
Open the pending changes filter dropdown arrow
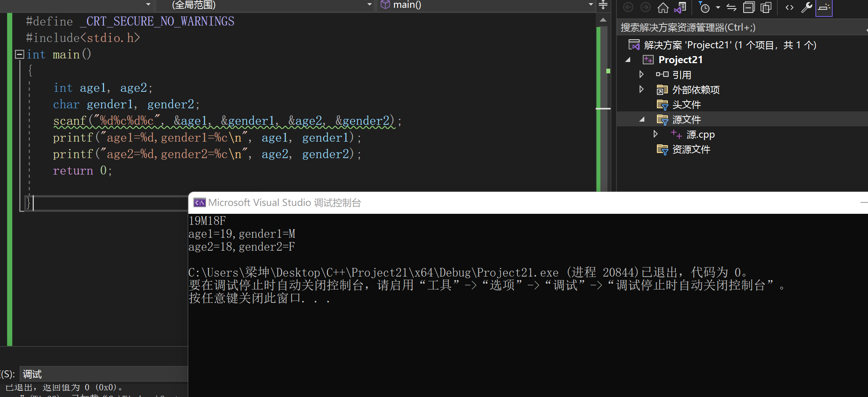point(718,7)
